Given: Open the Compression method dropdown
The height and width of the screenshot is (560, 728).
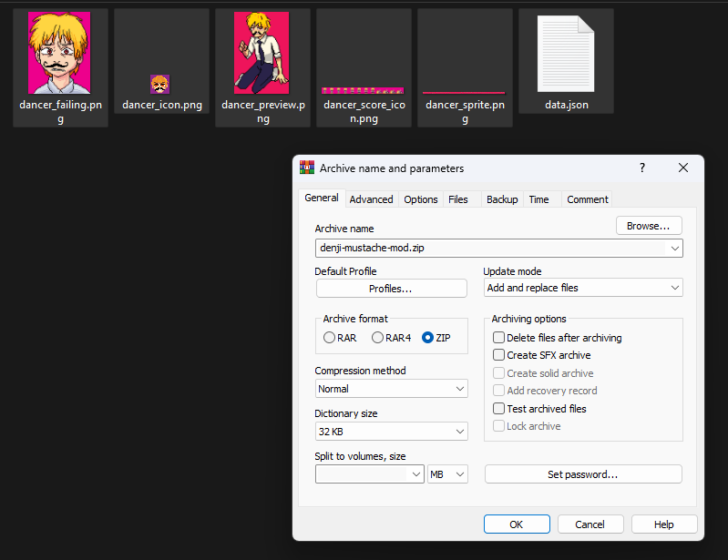Looking at the screenshot, I should click(392, 389).
